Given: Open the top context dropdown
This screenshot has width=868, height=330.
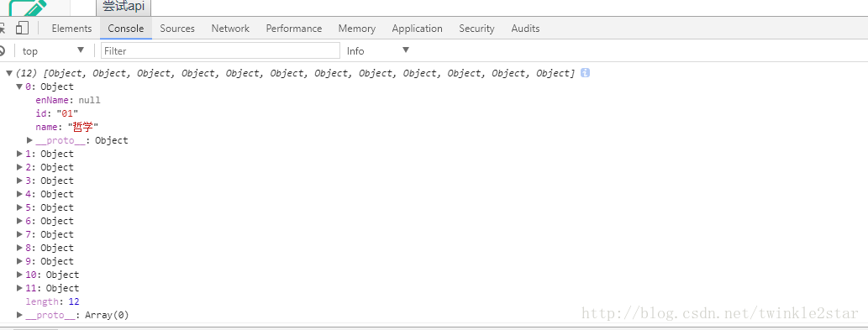Looking at the screenshot, I should pos(53,51).
